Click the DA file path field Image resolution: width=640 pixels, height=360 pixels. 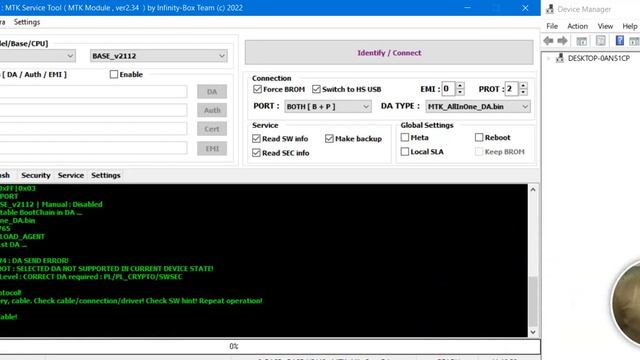93,92
